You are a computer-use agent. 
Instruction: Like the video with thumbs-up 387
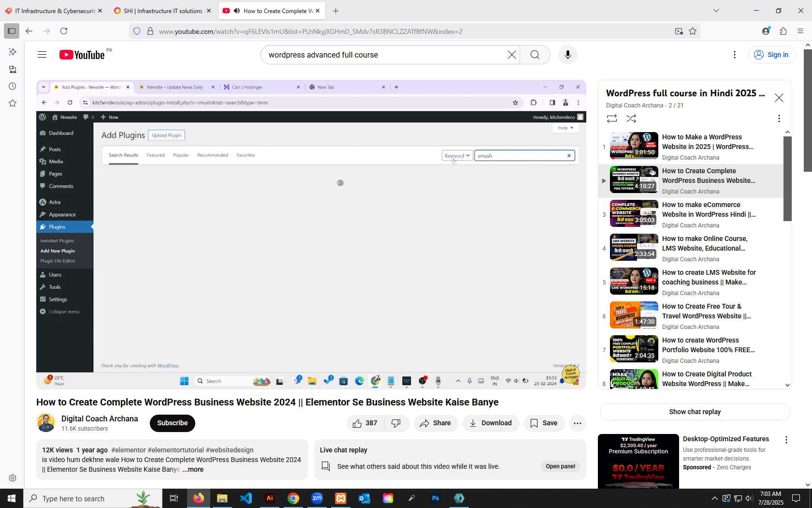365,423
